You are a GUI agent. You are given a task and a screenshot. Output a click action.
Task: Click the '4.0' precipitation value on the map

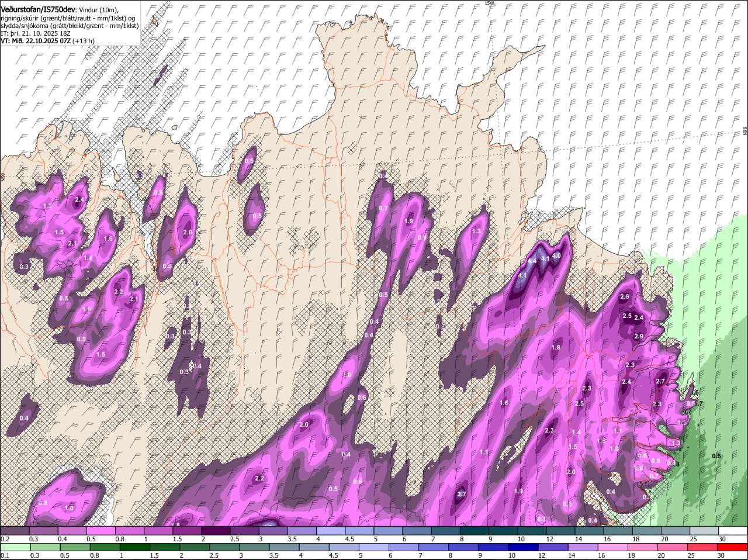tap(556, 255)
